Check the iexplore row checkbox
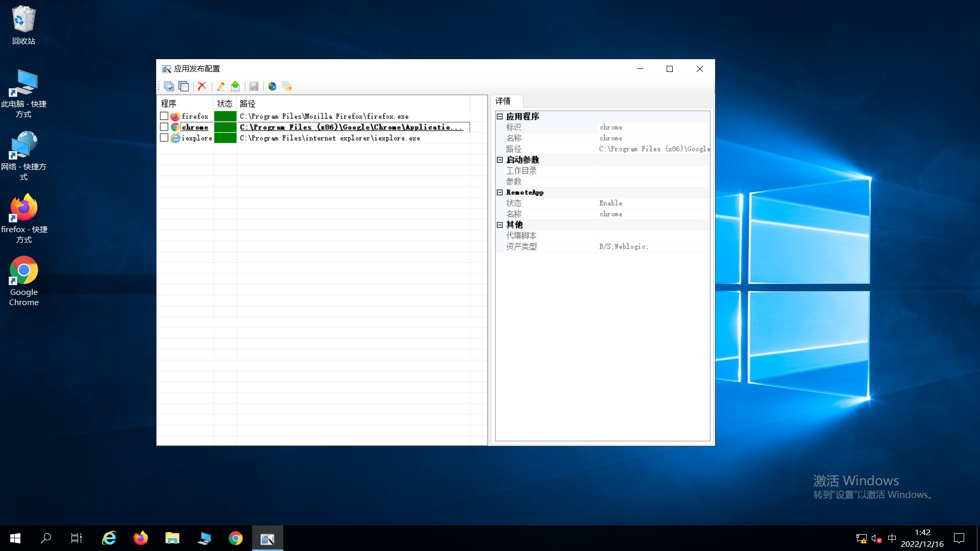Viewport: 980px width, 551px height. tap(164, 138)
